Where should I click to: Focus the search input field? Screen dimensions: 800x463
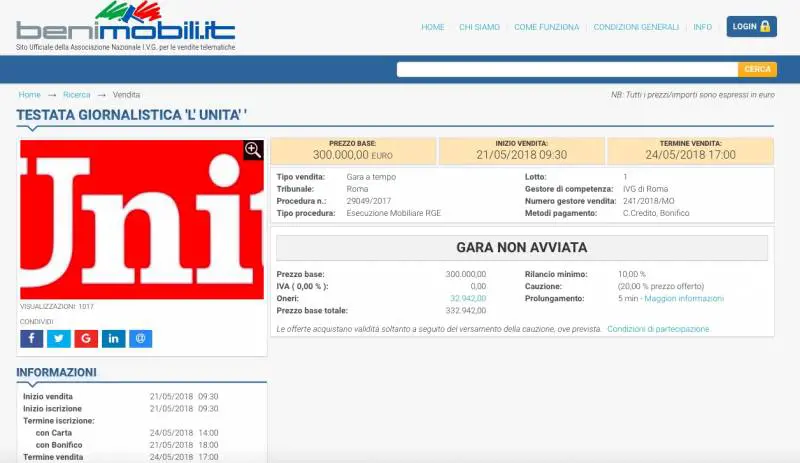tap(567, 69)
